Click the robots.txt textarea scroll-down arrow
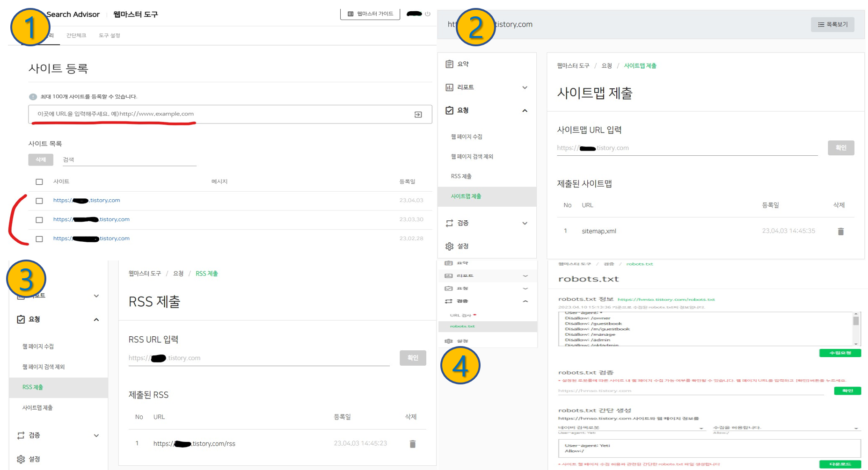The width and height of the screenshot is (868, 470). pos(856,344)
